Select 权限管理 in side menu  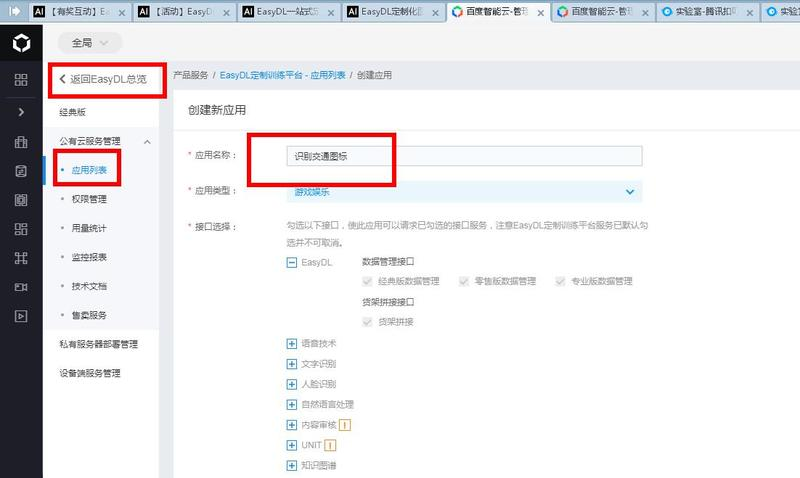pyautogui.click(x=89, y=199)
